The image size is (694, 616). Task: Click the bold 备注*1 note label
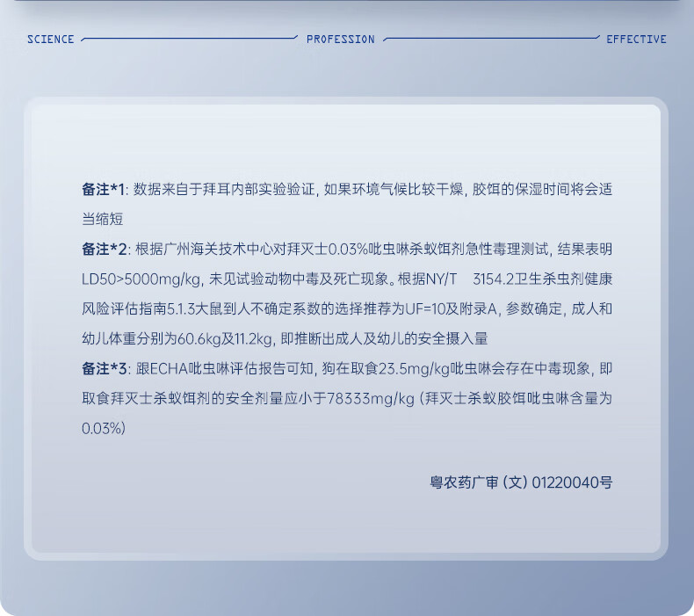(x=103, y=190)
